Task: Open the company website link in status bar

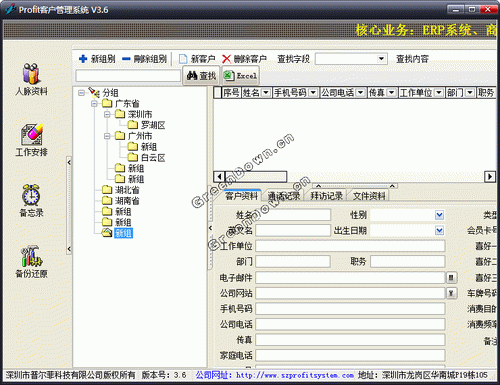Action: [274, 375]
